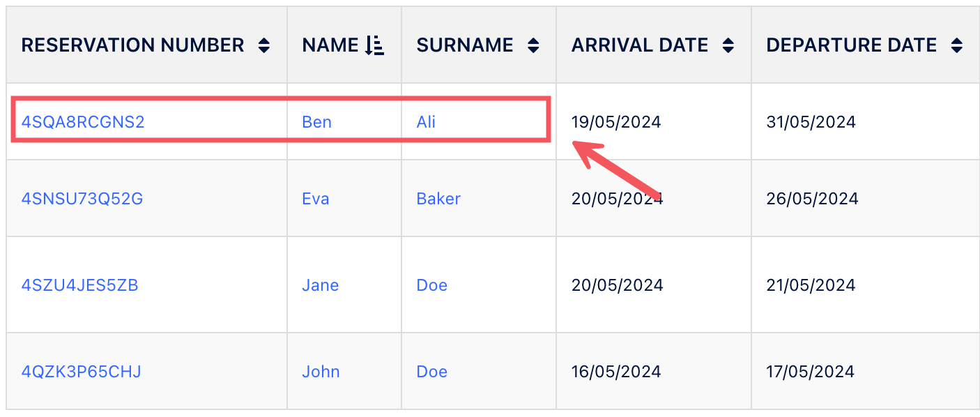Sort table by Departure Date icon
The height and width of the screenshot is (417, 980).
point(956,46)
